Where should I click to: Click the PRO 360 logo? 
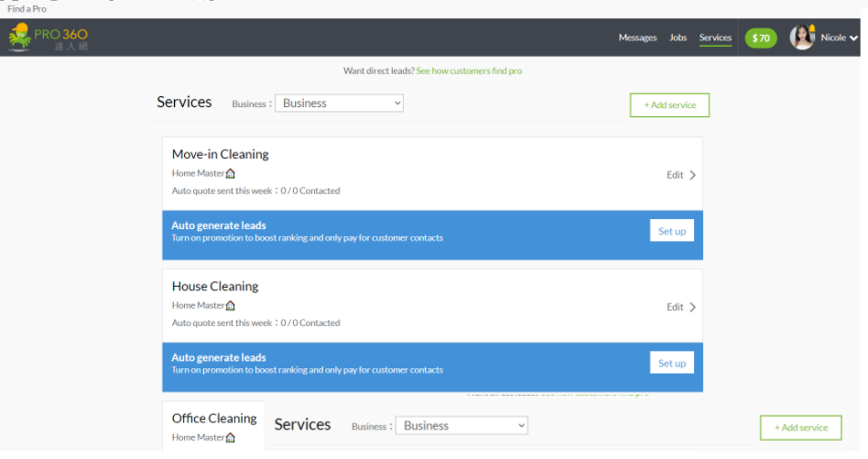[x=48, y=38]
